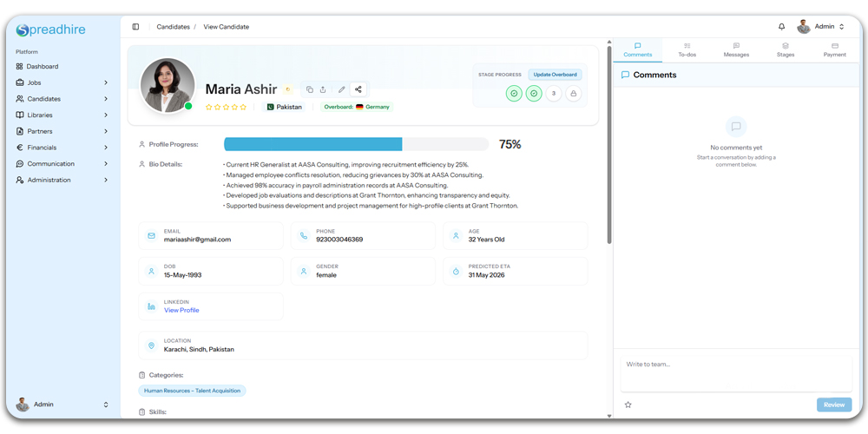This screenshot has width=868, height=434.
Task: Open the notifications bell
Action: 781,27
